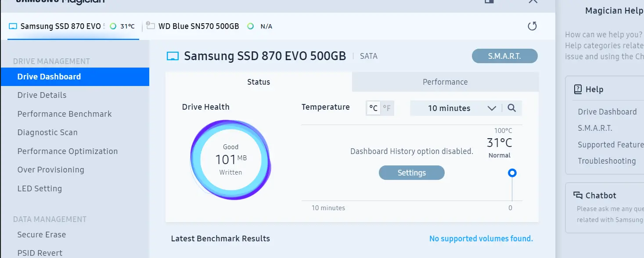Switch temperature unit to Fahrenheit
Screen dimensions: 644x258
pyautogui.click(x=387, y=108)
